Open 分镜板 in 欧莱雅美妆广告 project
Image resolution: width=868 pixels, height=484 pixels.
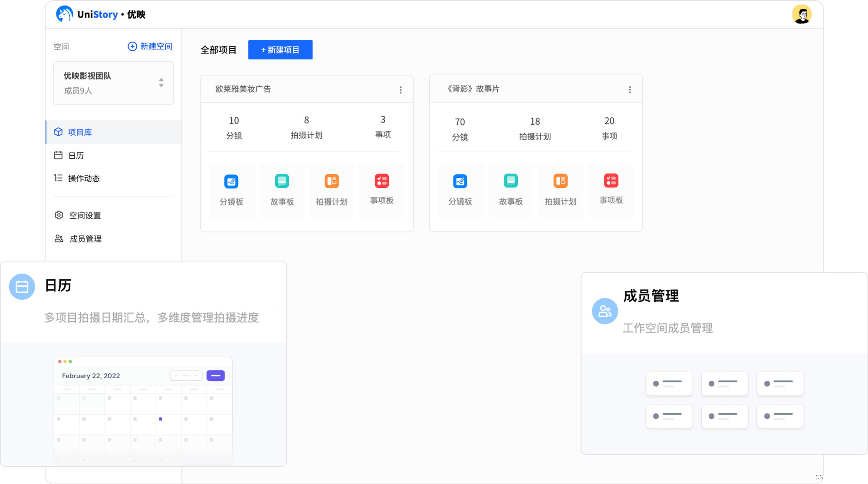click(231, 190)
